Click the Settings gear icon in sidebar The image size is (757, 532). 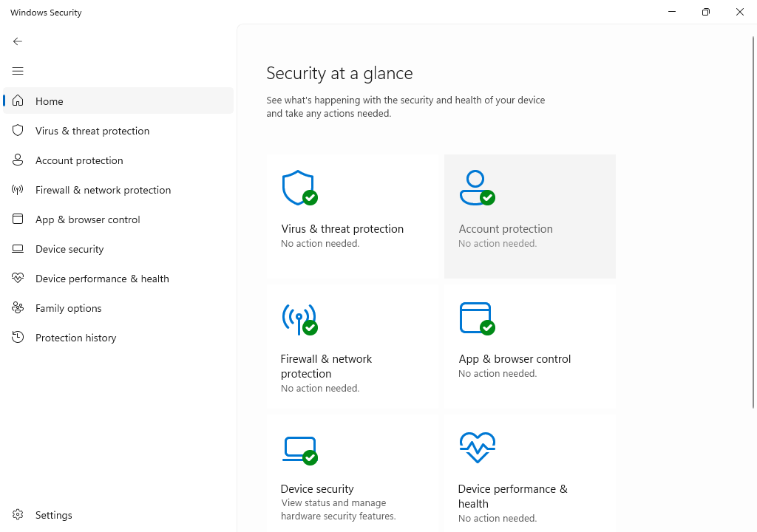tap(18, 515)
